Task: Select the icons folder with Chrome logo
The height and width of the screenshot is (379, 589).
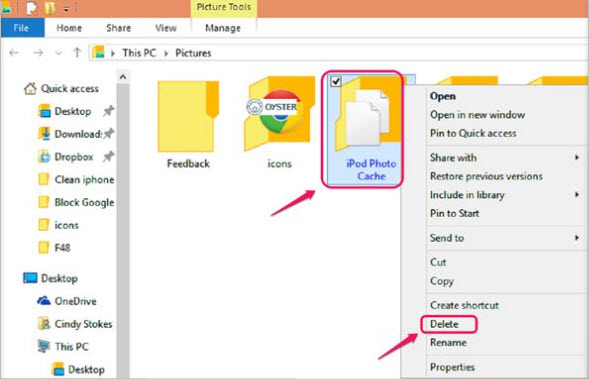Action: coord(279,122)
